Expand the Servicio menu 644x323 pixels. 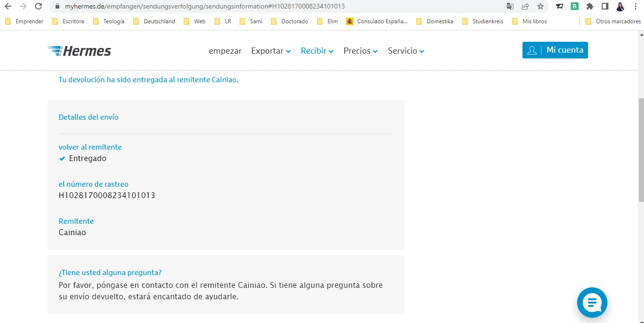tap(406, 51)
